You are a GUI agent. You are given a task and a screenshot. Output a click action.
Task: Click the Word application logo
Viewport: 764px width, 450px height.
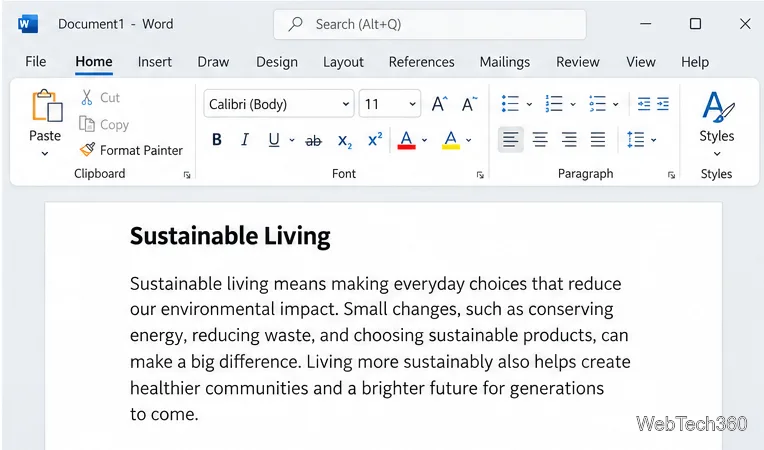point(28,24)
